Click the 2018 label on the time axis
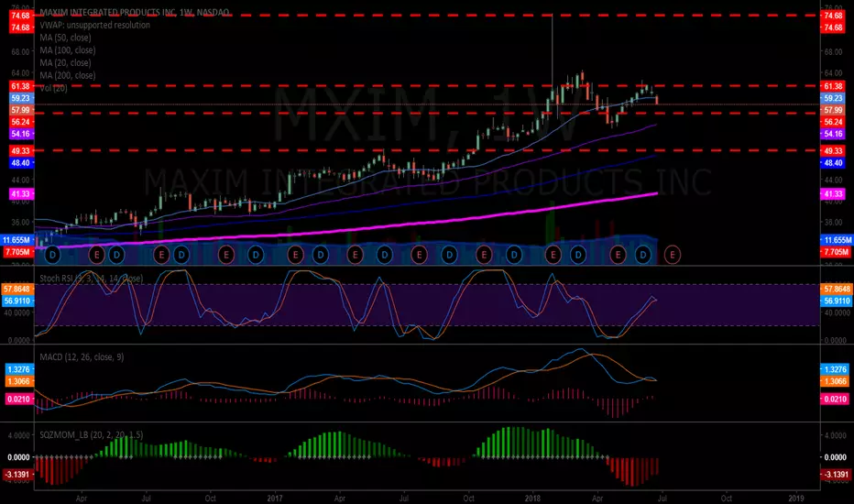Image resolution: width=854 pixels, height=504 pixels. pyautogui.click(x=532, y=498)
